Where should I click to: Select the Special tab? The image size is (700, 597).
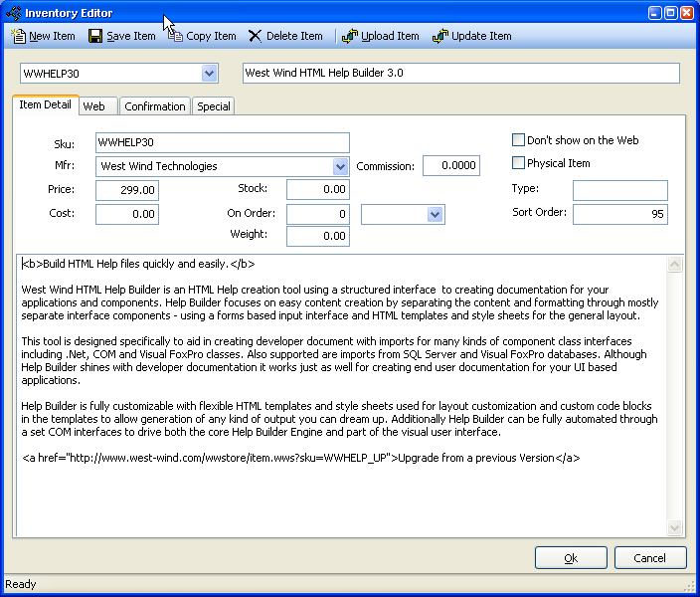tap(213, 106)
